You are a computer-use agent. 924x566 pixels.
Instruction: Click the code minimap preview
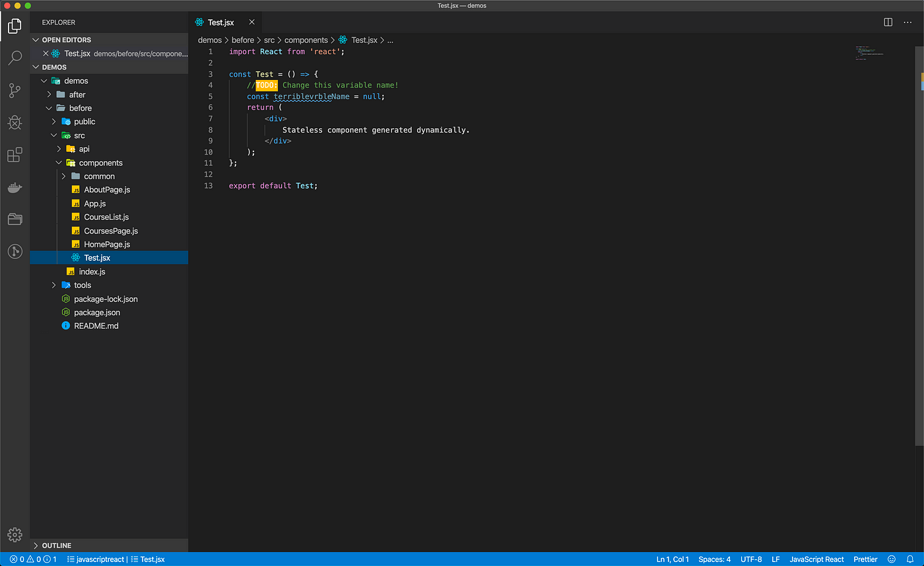(869, 53)
